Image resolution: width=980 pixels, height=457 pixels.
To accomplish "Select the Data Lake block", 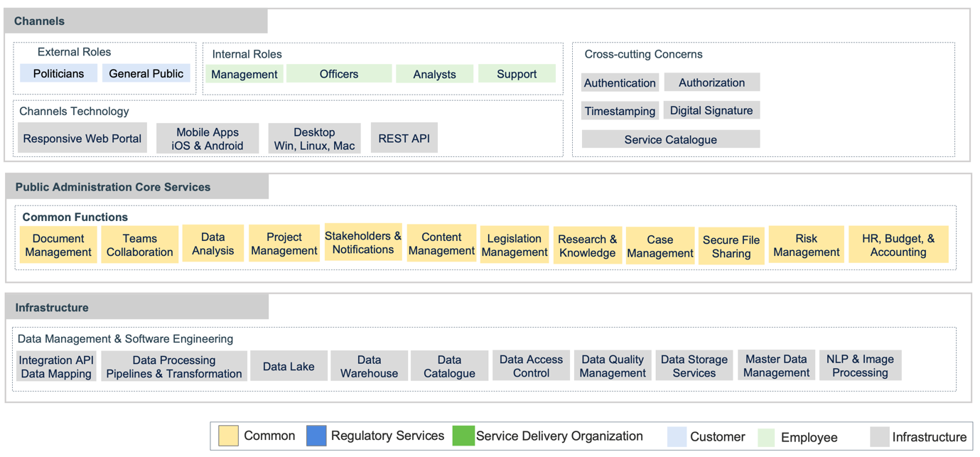I will pyautogui.click(x=289, y=367).
